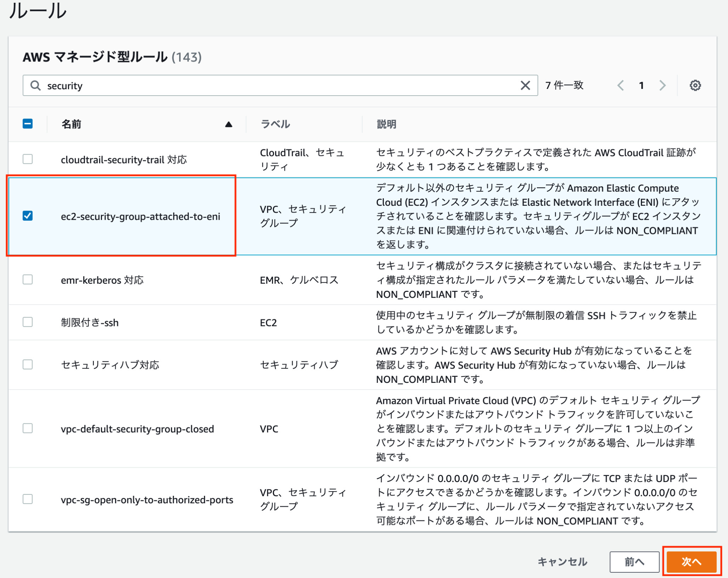The image size is (728, 578).
Task: Click the 次へ button
Action: pyautogui.click(x=692, y=562)
